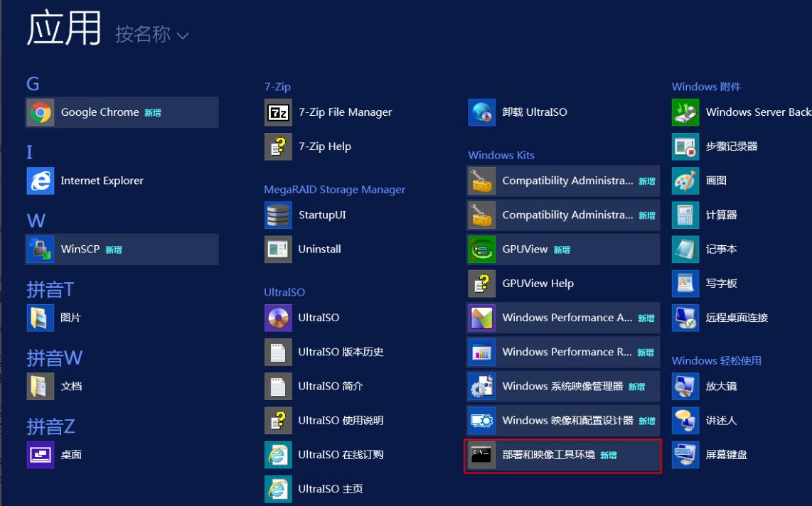Click the "7-Zip" category header
812x506 pixels.
[x=277, y=87]
